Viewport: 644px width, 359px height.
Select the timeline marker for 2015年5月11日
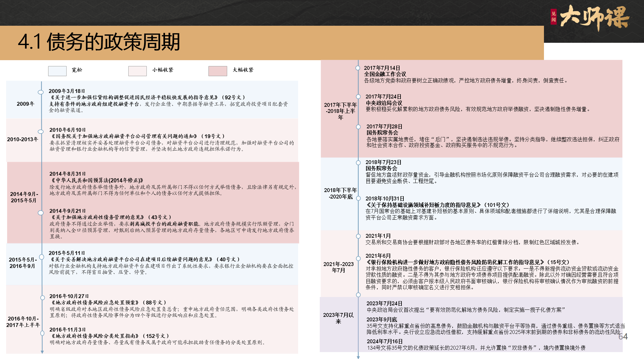(x=41, y=257)
